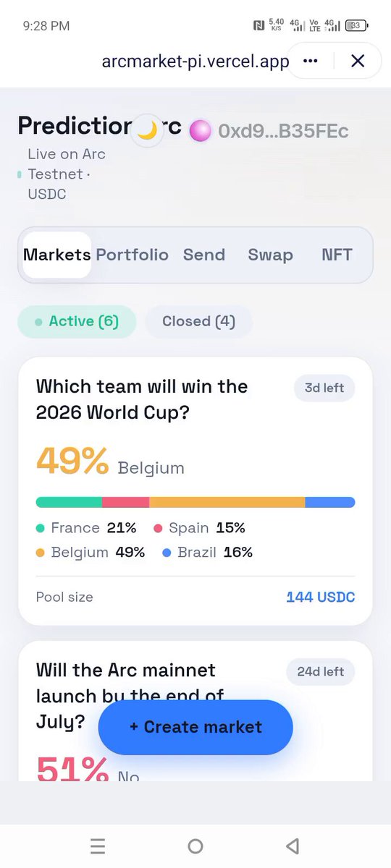
Task: Open the 2026 World Cup market card
Action: (x=195, y=491)
